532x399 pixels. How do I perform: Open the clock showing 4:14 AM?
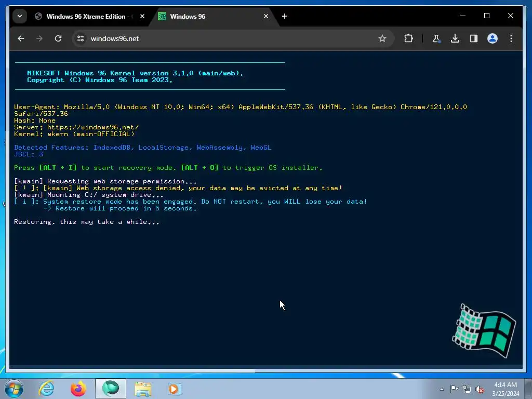(x=506, y=389)
